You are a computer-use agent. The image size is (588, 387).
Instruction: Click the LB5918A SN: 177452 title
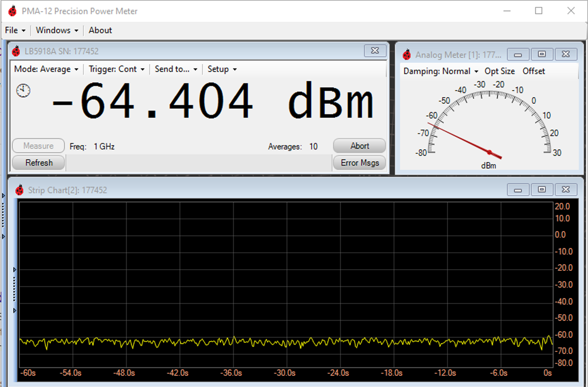[x=61, y=51]
